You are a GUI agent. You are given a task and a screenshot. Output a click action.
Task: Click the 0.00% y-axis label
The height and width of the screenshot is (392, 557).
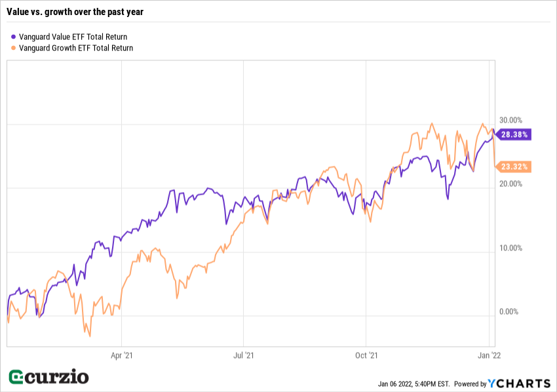pyautogui.click(x=509, y=312)
